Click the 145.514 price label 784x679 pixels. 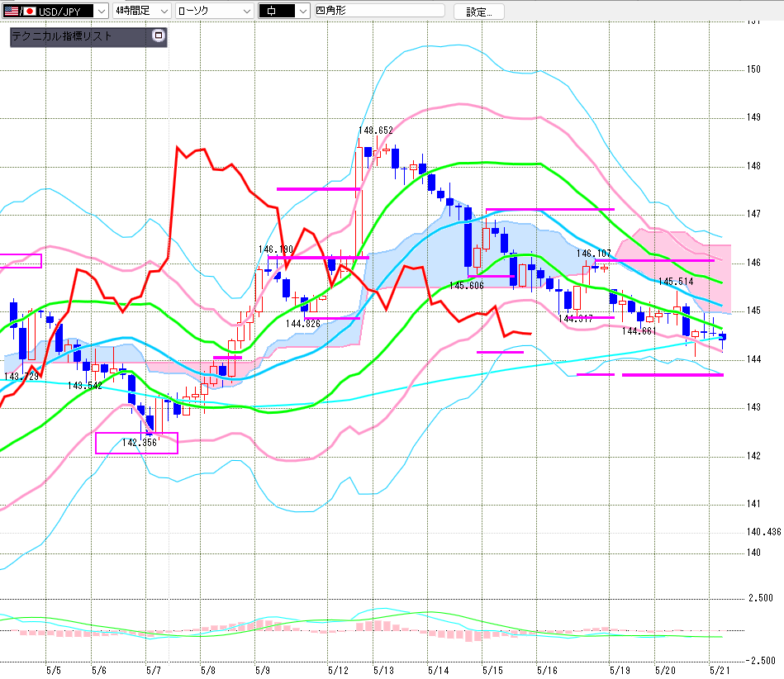676,282
